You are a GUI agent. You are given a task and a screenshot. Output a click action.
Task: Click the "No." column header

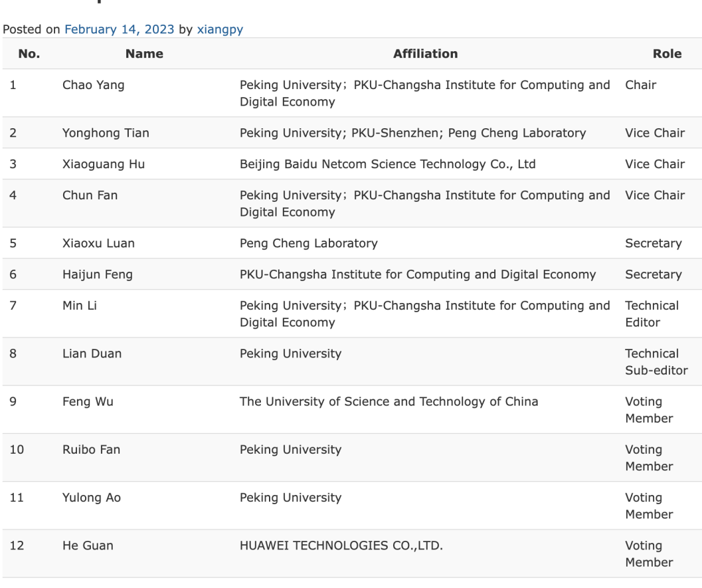[x=29, y=54]
